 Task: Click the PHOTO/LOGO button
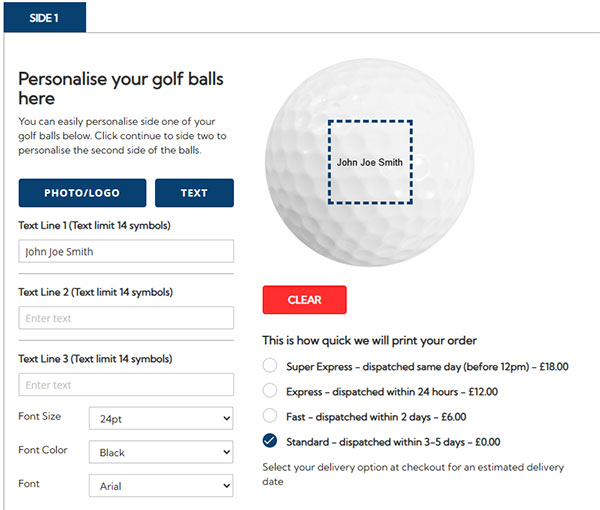[82, 193]
